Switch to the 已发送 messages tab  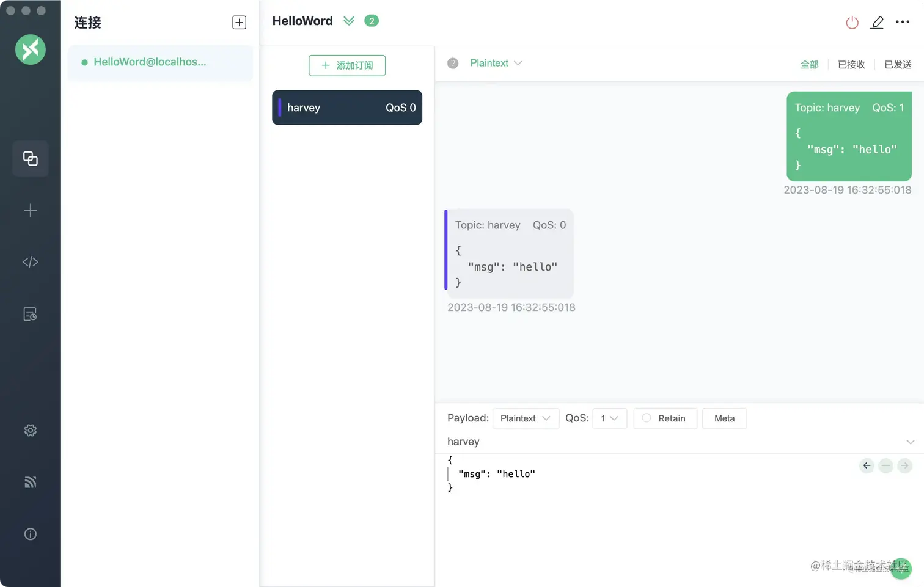tap(897, 64)
